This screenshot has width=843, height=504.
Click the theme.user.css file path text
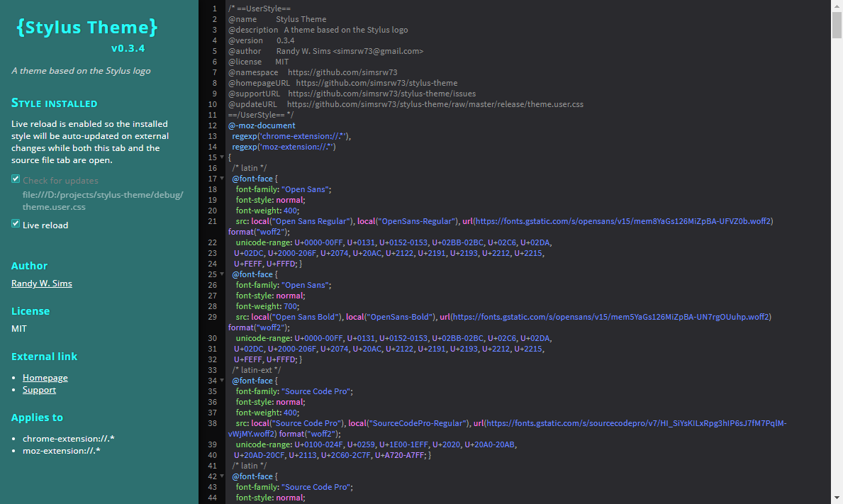point(103,201)
